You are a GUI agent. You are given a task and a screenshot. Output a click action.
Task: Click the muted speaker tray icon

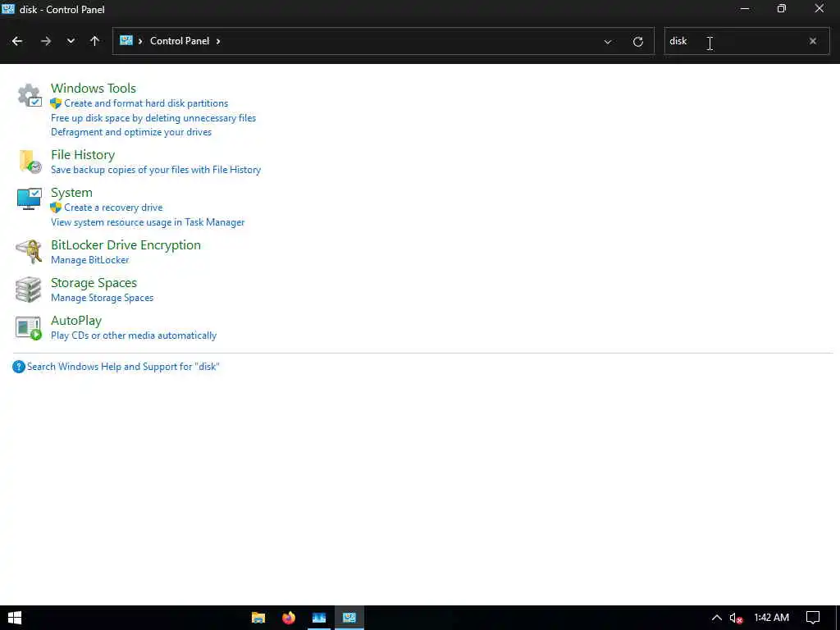[736, 619]
